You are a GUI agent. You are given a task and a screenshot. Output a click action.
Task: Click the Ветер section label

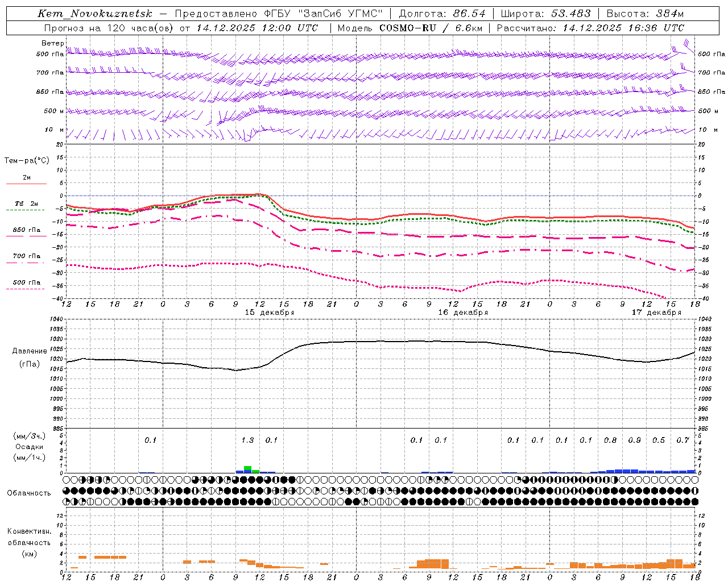point(53,43)
